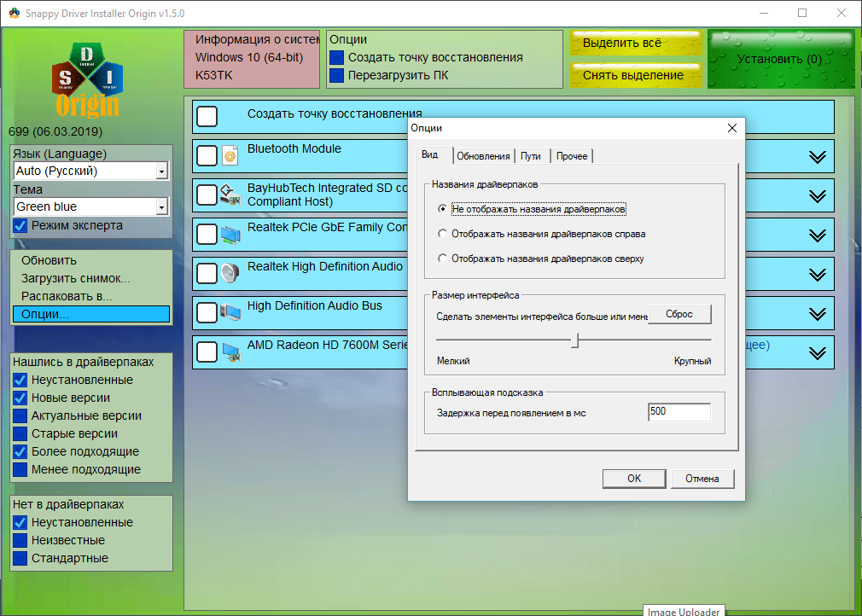
Task: Click the Image Uploader tooltip at bottom
Action: pos(684,611)
